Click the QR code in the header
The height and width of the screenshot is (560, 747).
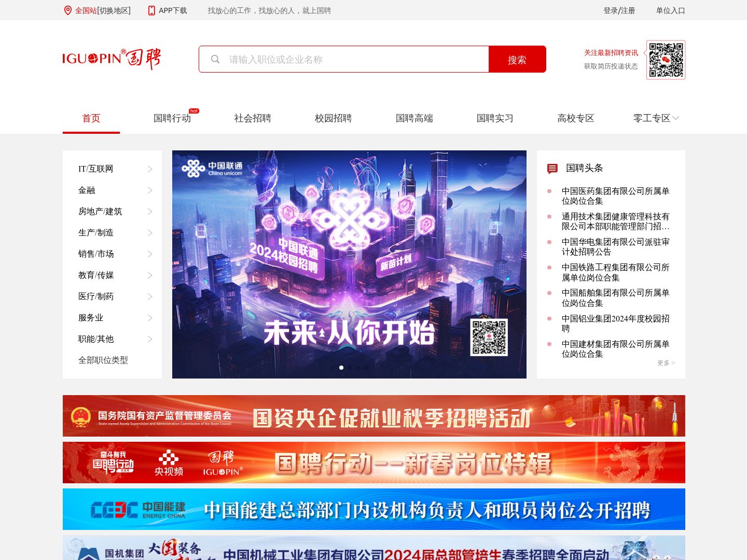coord(666,60)
